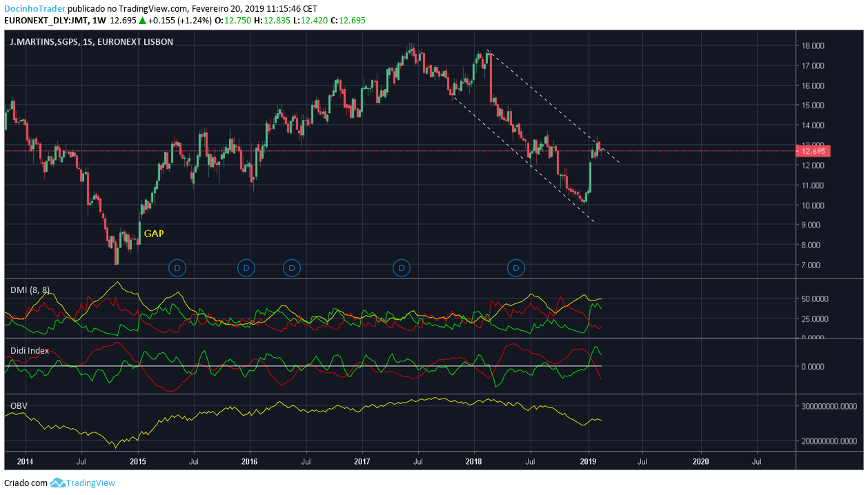Click the 17.000 price axis label
This screenshot has width=868, height=495.
tap(813, 66)
